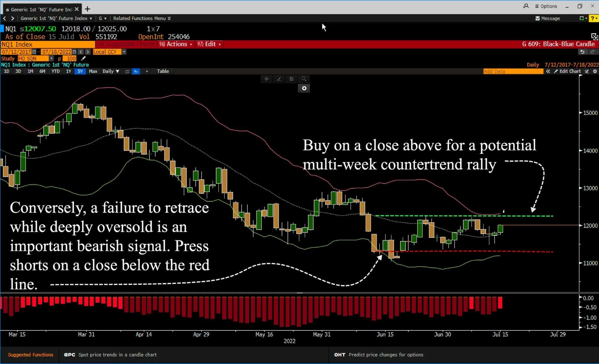Switch to line chart type
Image resolution: width=599 pixels, height=364 pixels.
click(x=128, y=71)
